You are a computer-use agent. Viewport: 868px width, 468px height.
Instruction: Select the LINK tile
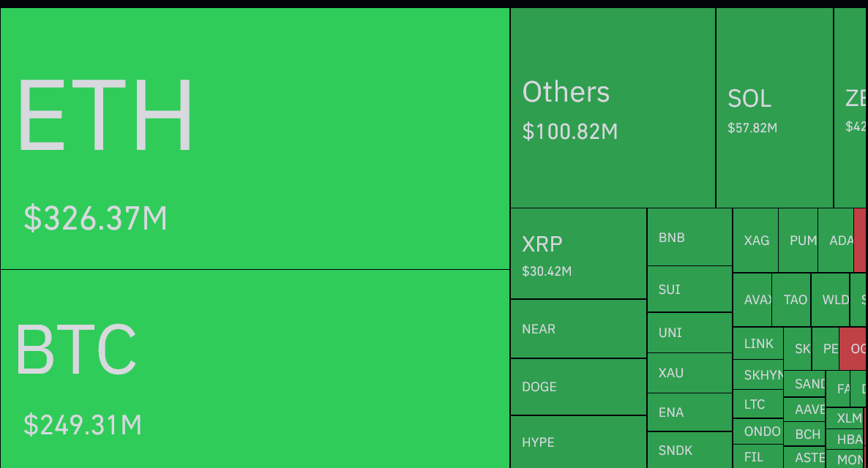coord(757,344)
